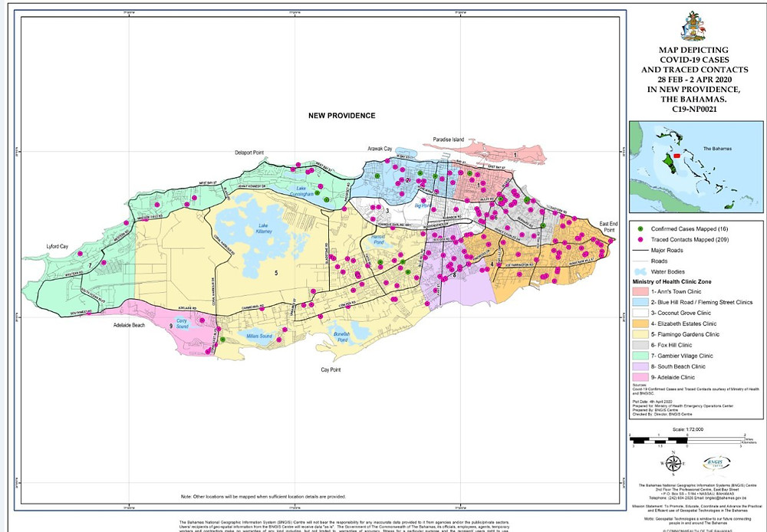Screen dimensions: 767x532
Task: Click the 'Harrold Pond' water label
Action: pyautogui.click(x=378, y=239)
